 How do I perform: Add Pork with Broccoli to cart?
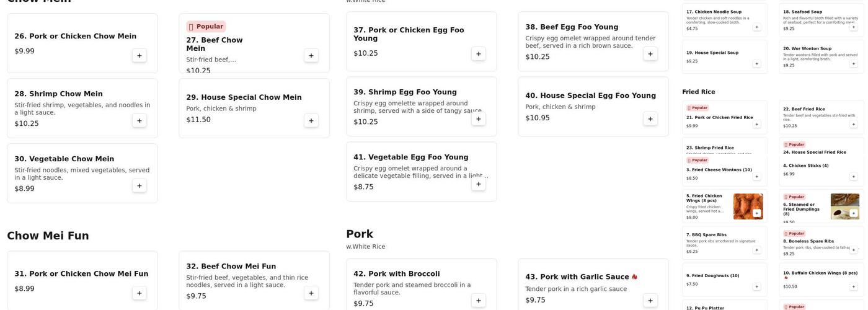pos(478,301)
